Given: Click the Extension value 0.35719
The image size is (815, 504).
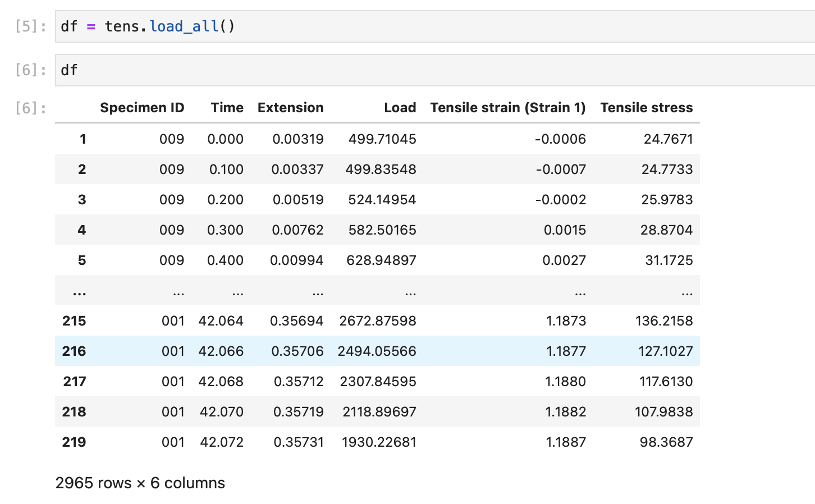Looking at the screenshot, I should (299, 412).
